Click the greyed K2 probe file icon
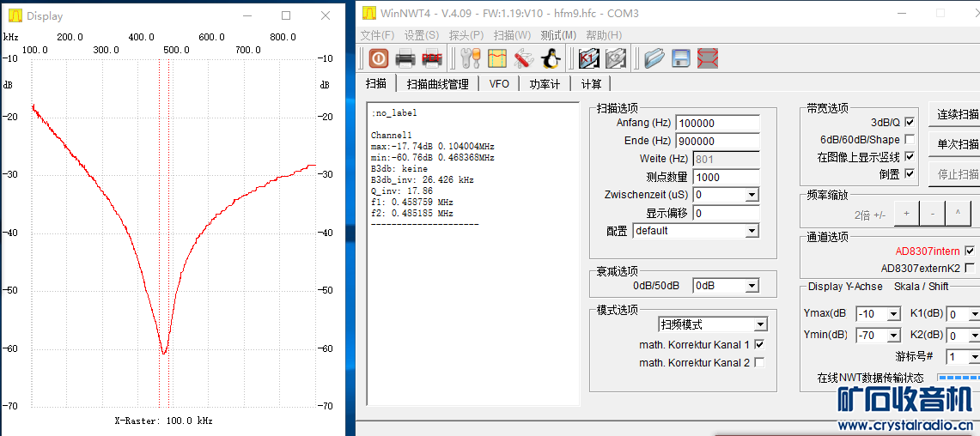This screenshot has width=980, height=436. coord(616,58)
